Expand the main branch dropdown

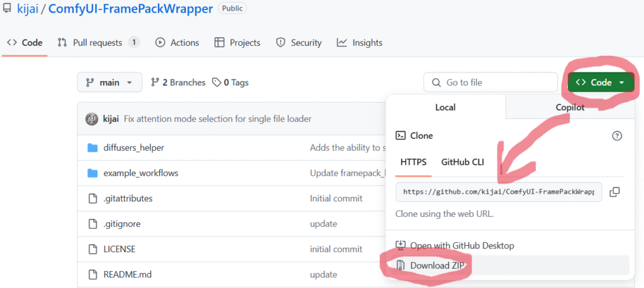109,82
